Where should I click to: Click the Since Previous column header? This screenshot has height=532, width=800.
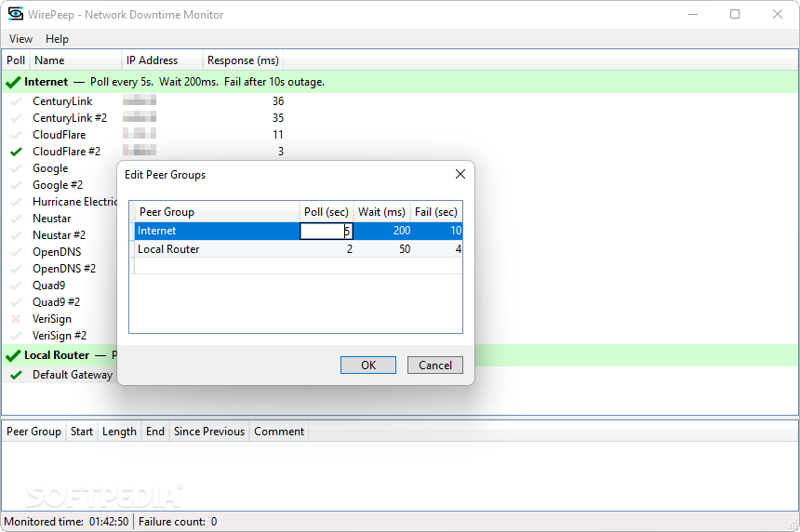pyautogui.click(x=209, y=432)
